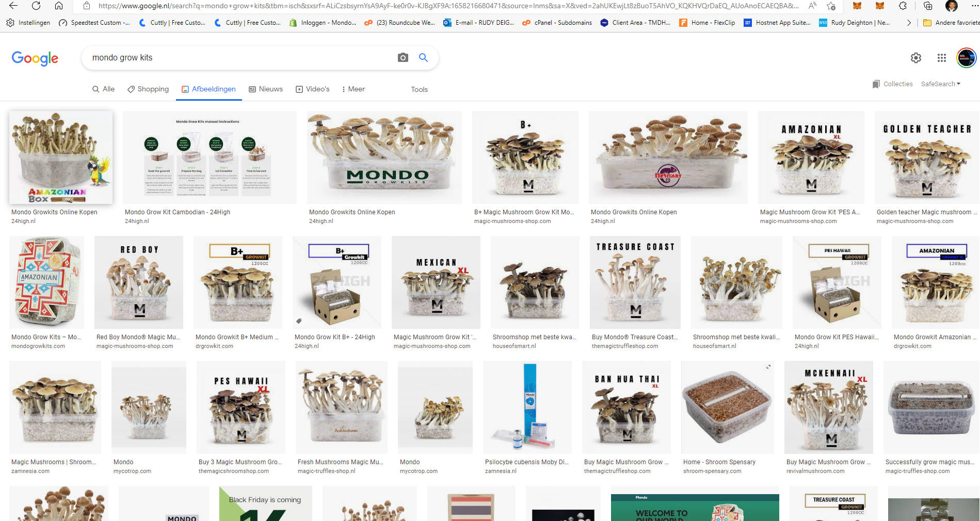Open the Google apps grid launcher

[941, 58]
